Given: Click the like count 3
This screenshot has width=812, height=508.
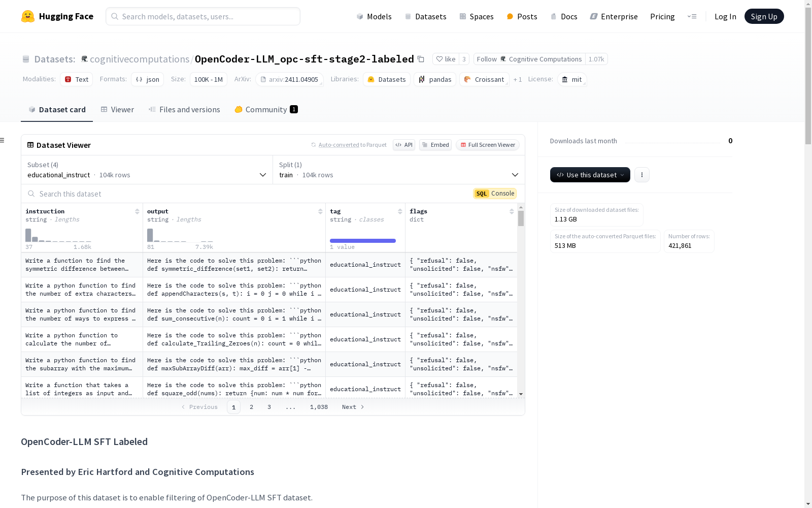Looking at the screenshot, I should point(464,59).
